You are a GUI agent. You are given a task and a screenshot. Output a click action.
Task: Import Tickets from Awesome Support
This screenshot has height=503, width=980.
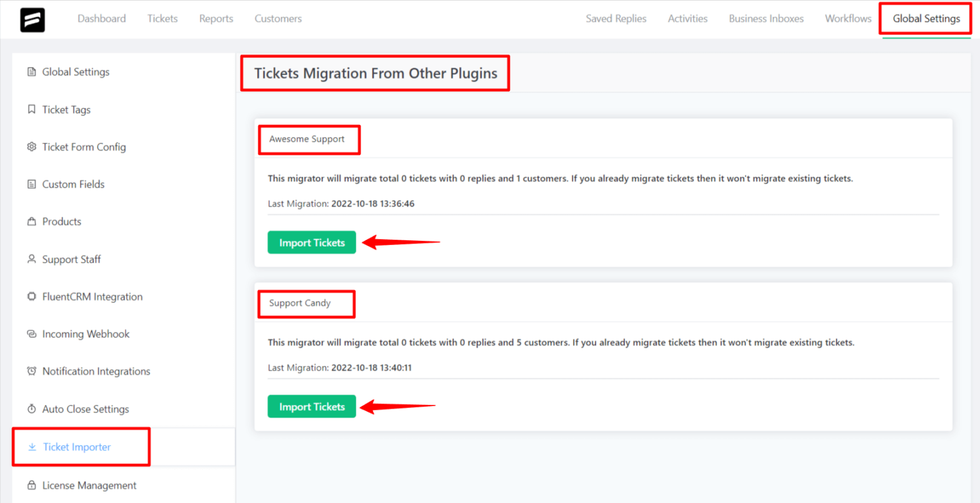(311, 242)
